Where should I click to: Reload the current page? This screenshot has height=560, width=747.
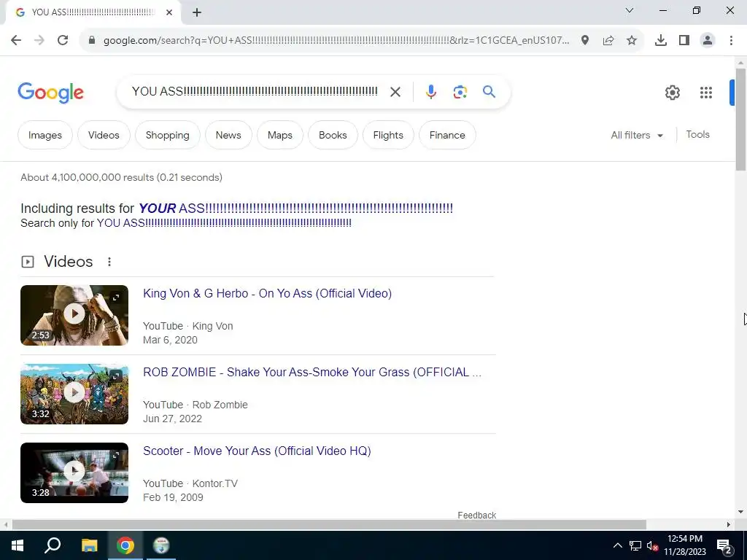pos(63,41)
